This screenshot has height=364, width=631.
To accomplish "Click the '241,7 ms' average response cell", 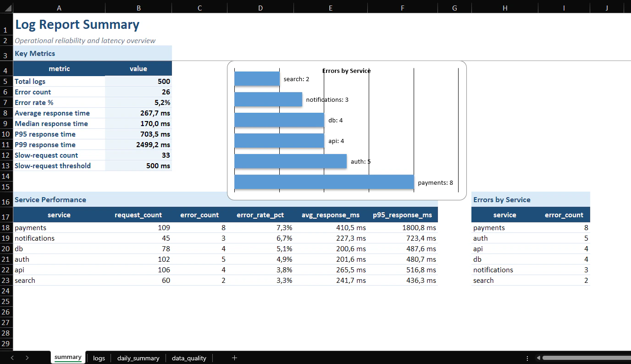I will pyautogui.click(x=331, y=281).
